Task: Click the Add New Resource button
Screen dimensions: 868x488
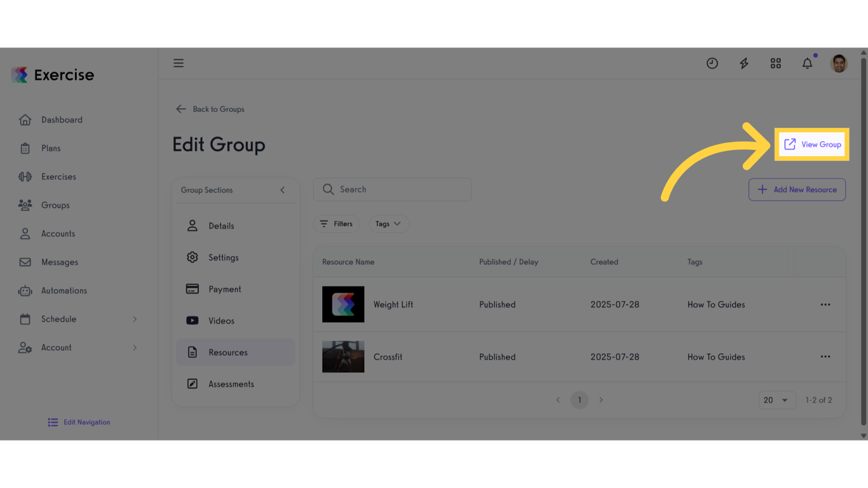Action: [x=797, y=189]
